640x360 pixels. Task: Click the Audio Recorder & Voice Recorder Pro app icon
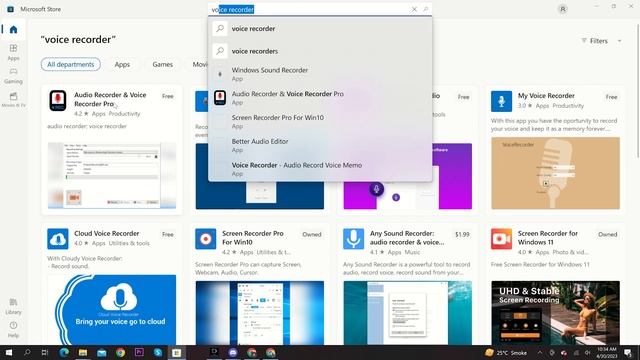coord(58,101)
